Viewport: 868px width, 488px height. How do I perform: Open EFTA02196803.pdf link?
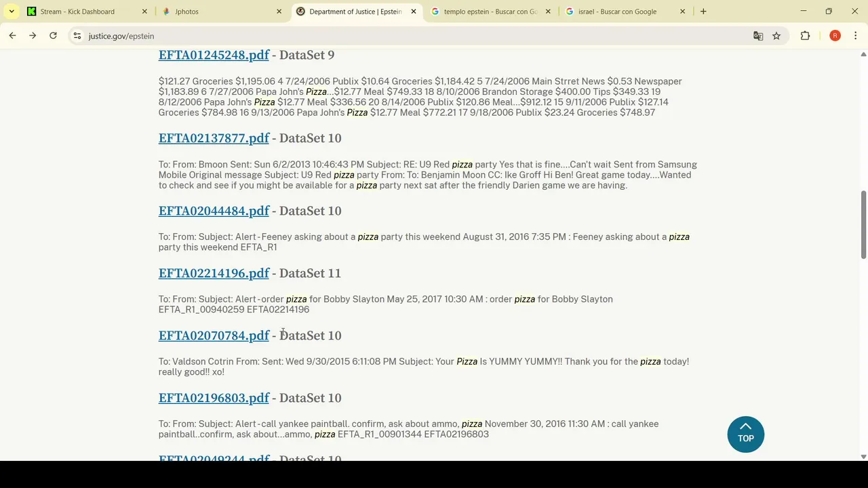coord(214,398)
